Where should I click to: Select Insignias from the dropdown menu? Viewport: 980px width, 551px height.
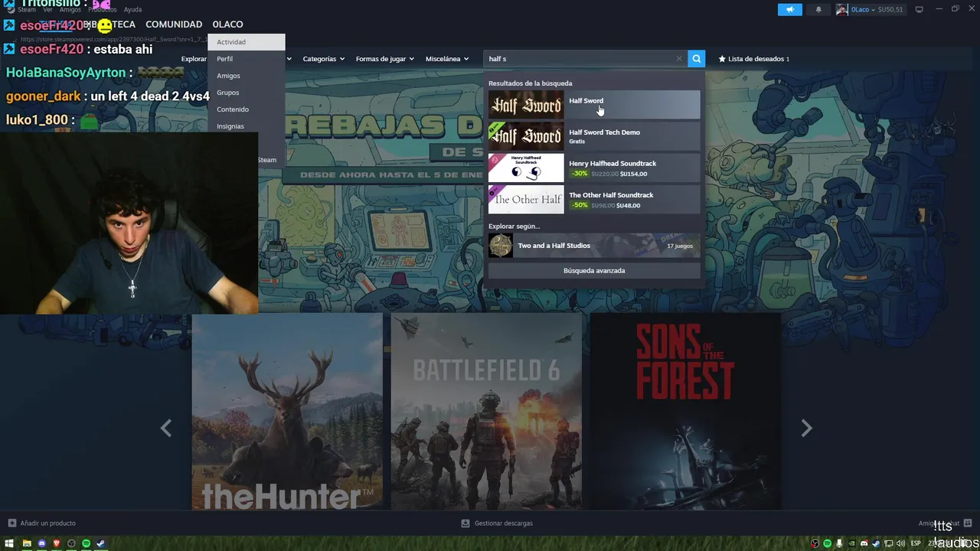coord(246,126)
